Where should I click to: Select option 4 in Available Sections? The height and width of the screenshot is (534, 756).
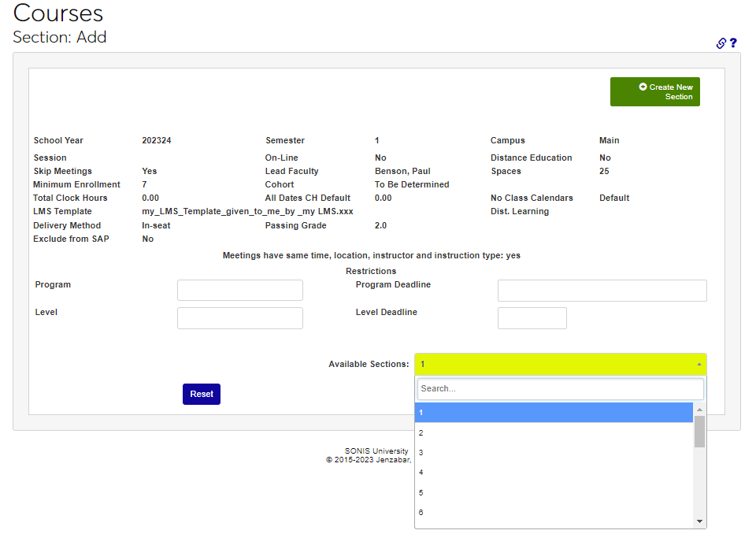click(x=554, y=472)
